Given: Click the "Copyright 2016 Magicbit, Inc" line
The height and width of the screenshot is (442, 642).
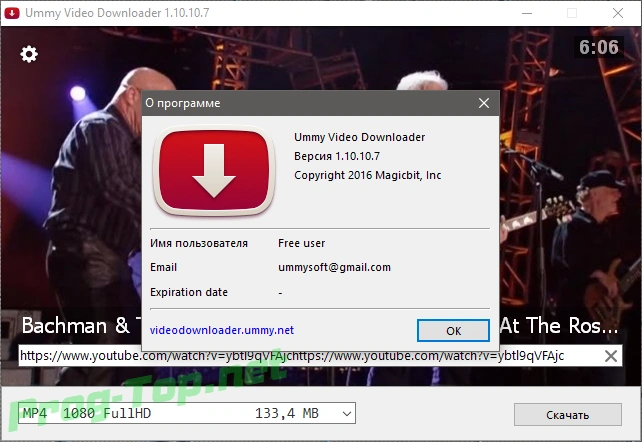Looking at the screenshot, I should pyautogui.click(x=367, y=175).
